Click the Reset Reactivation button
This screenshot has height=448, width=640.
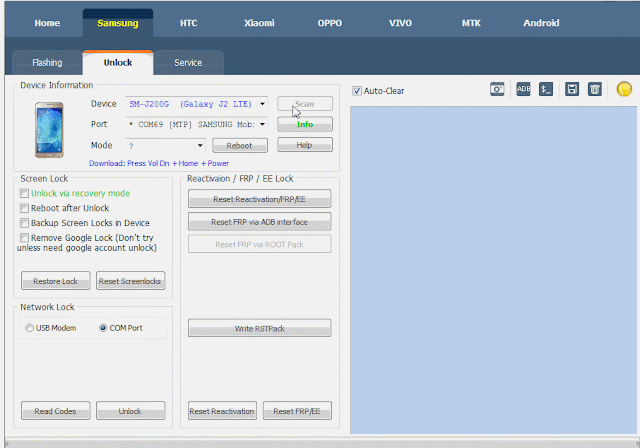(222, 410)
